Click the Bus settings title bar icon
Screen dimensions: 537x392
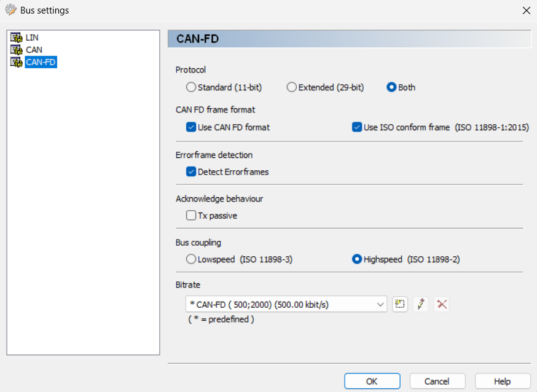[x=10, y=10]
